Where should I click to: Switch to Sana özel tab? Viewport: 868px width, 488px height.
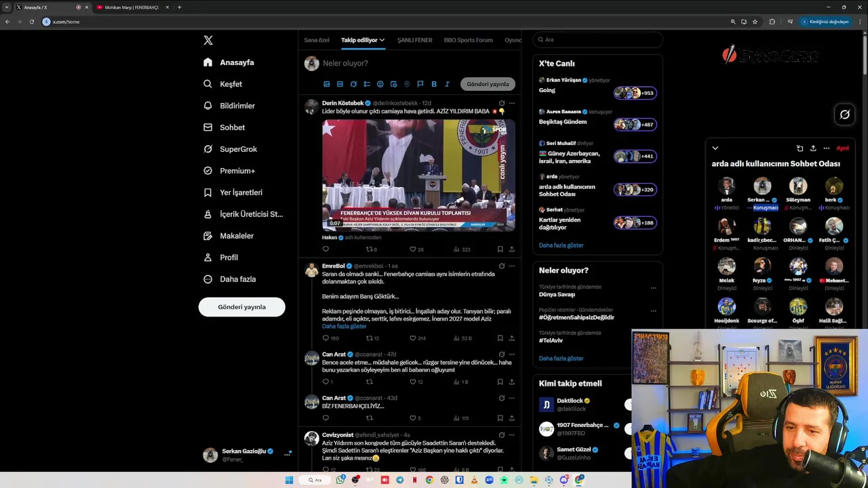tap(317, 40)
